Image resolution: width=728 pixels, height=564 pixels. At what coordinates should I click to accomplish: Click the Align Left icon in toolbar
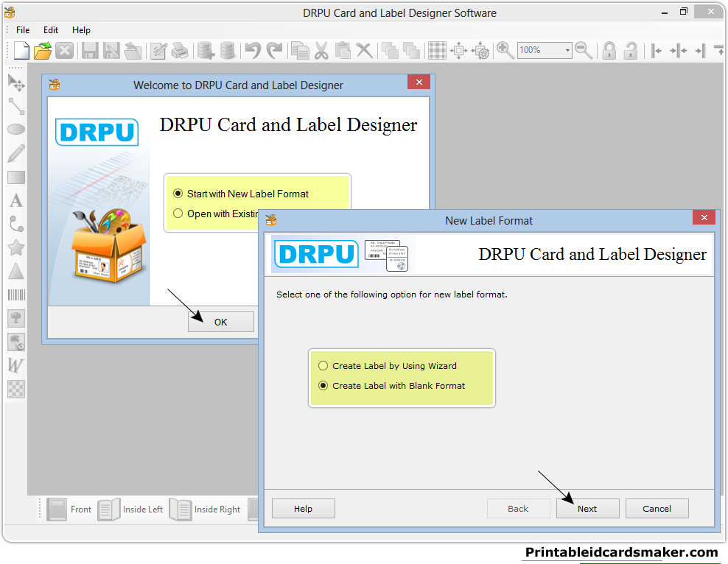point(656,50)
